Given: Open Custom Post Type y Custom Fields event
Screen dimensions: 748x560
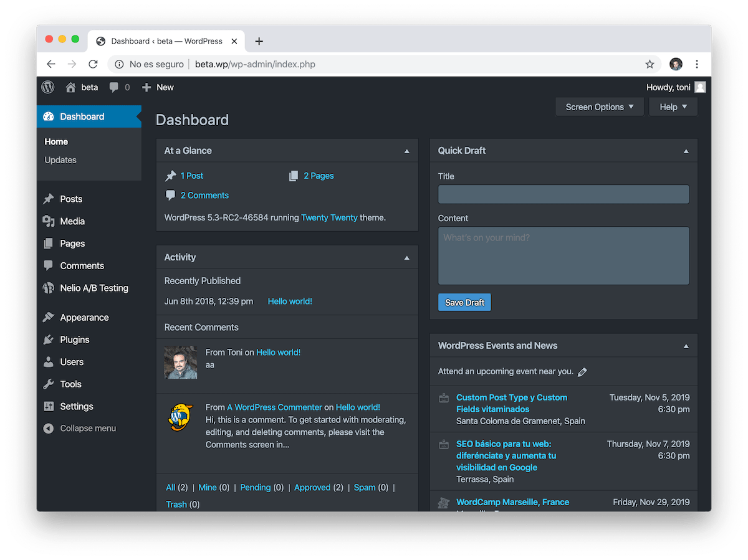Looking at the screenshot, I should (512, 403).
